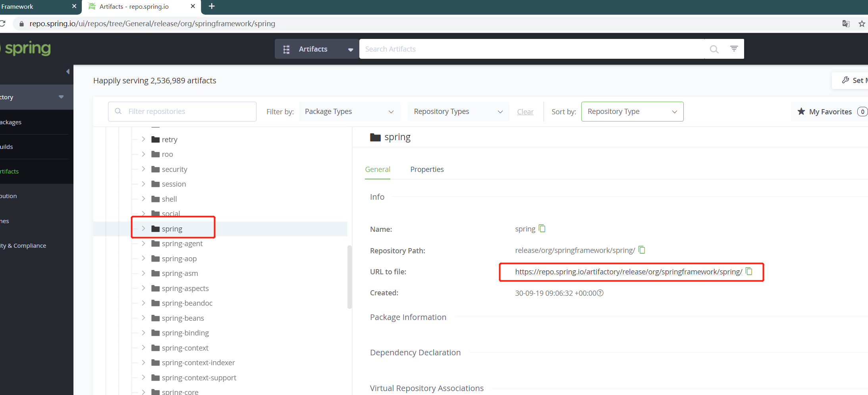Select the General tab

377,170
